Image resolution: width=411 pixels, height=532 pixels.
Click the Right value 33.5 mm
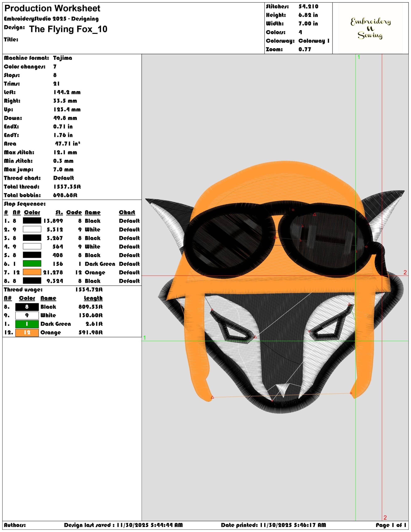[x=65, y=101]
